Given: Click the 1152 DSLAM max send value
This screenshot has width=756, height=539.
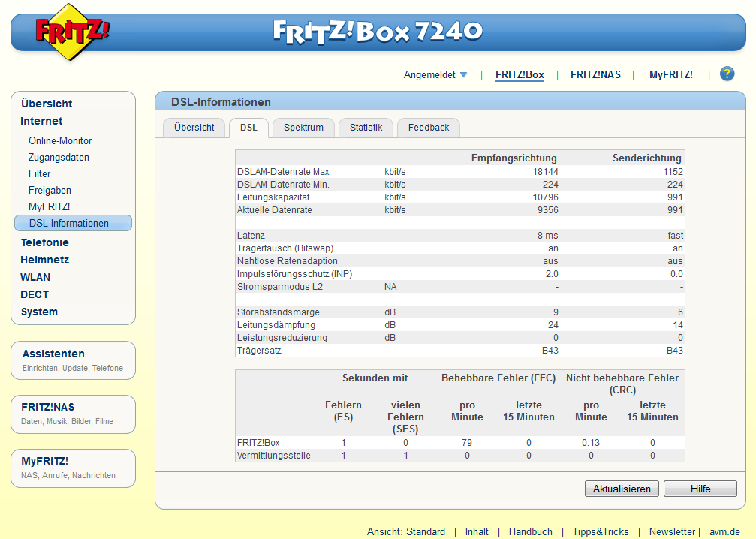Looking at the screenshot, I should (673, 172).
